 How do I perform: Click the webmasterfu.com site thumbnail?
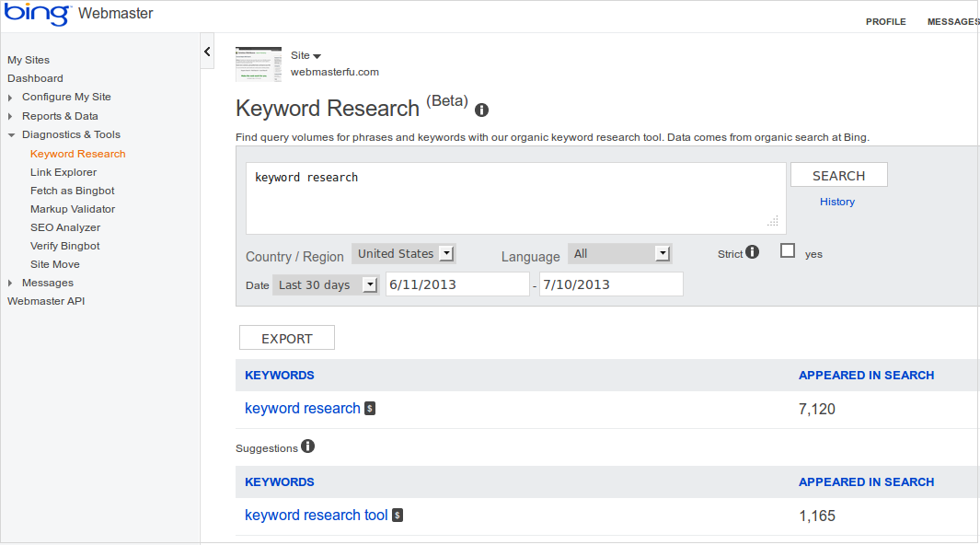pos(259,64)
